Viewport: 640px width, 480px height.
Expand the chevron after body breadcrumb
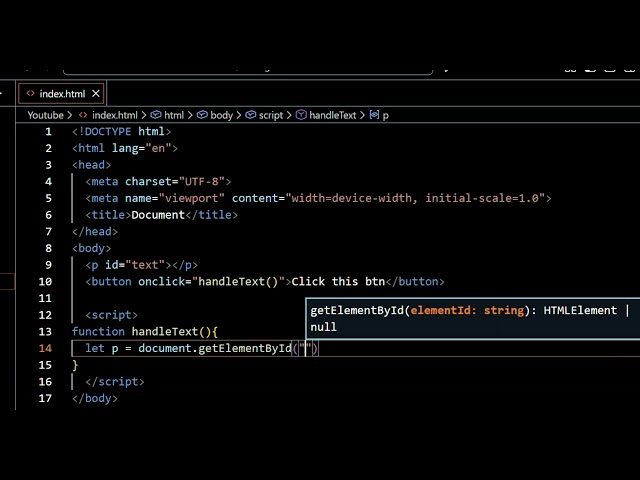(239, 116)
